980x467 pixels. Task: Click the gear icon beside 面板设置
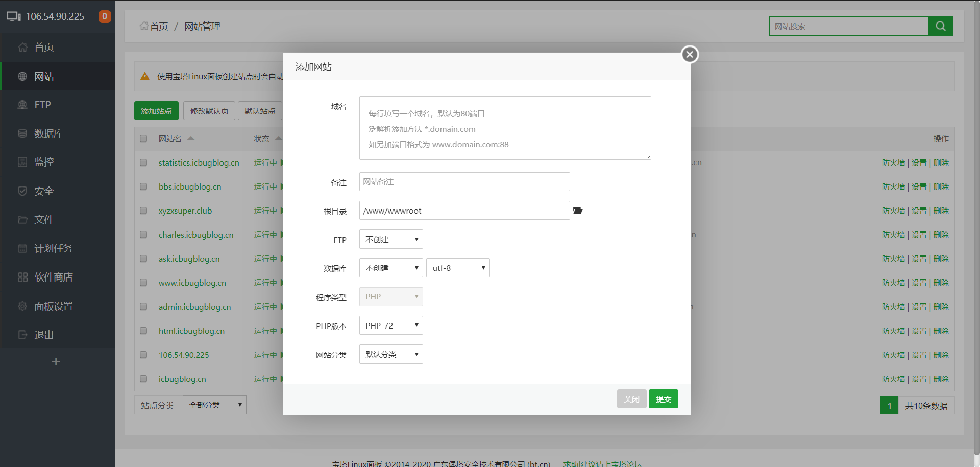22,306
